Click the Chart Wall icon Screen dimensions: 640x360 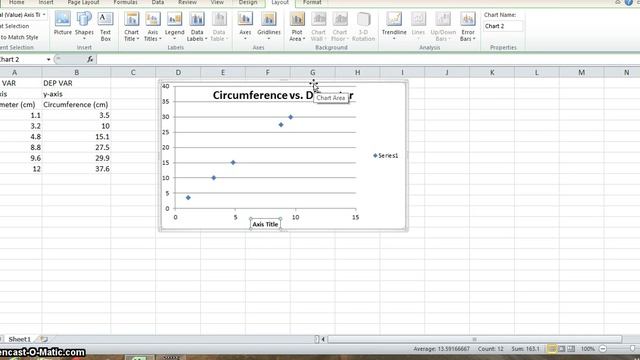(318, 26)
